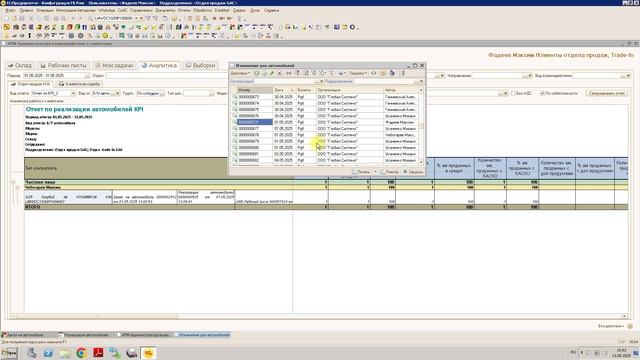Open the Период selection button with dots

point(87,76)
